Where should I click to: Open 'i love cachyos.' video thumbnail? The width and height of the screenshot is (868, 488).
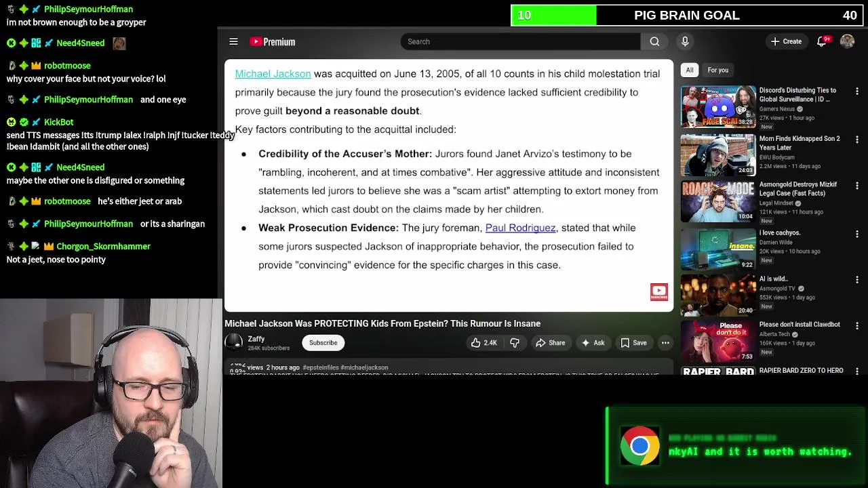pyautogui.click(x=718, y=249)
